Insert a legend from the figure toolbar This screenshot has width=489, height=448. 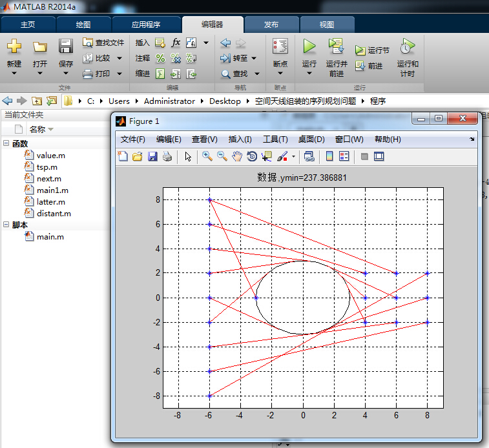344,156
